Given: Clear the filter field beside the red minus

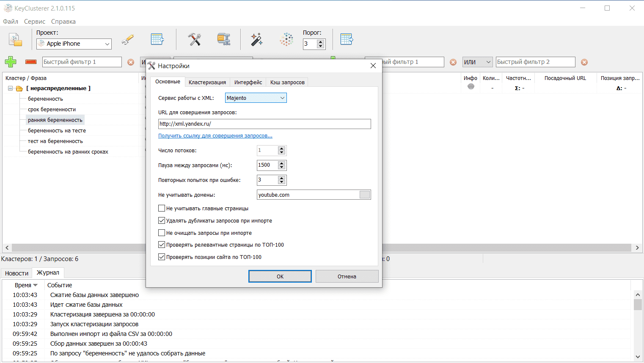Looking at the screenshot, I should (131, 62).
